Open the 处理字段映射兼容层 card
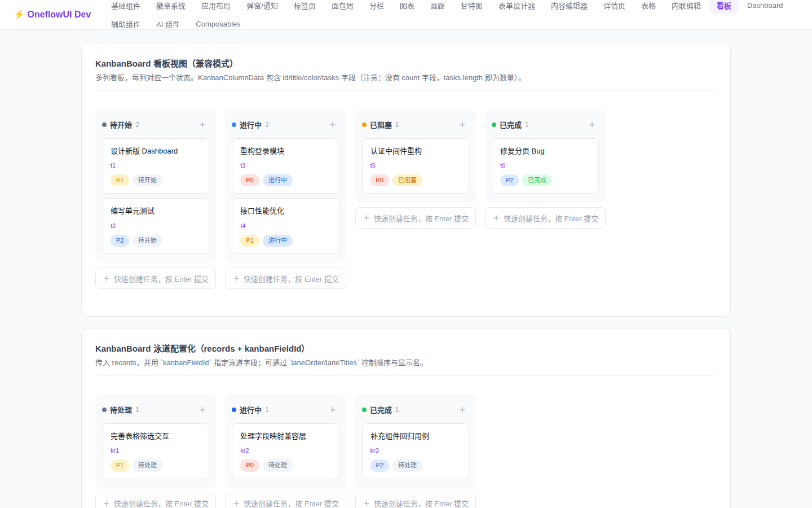 pyautogui.click(x=285, y=451)
